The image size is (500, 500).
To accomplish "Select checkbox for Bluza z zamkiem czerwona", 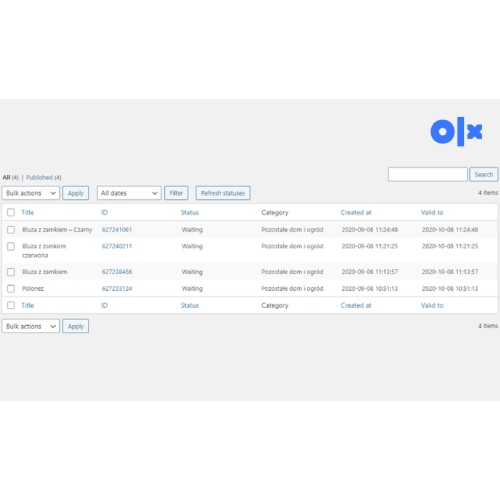I will [x=11, y=246].
